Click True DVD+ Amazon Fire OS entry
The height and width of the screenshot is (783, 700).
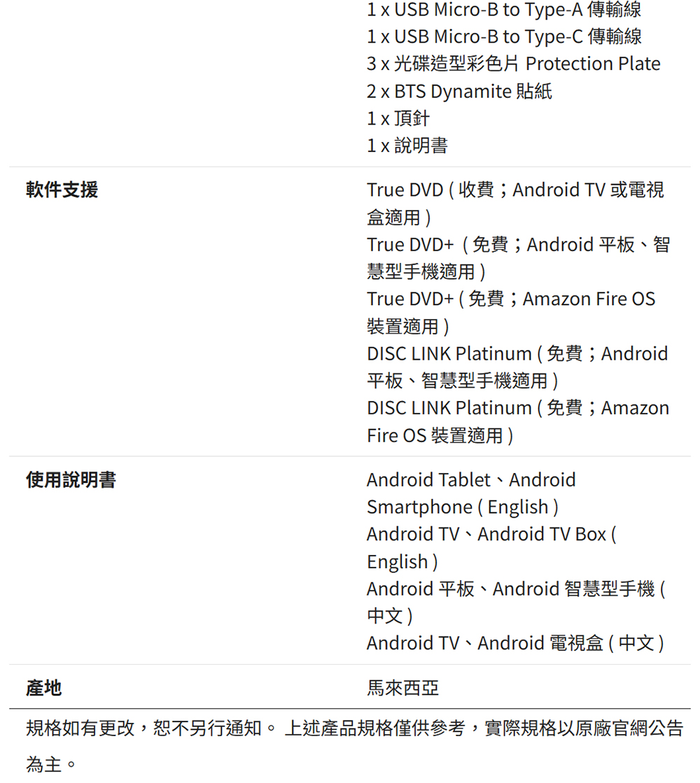[x=511, y=312]
